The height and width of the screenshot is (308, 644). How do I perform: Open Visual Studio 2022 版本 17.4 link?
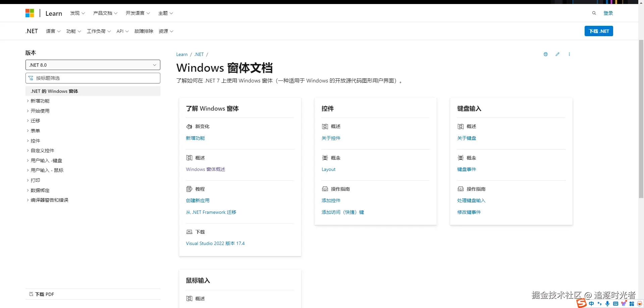pyautogui.click(x=215, y=243)
